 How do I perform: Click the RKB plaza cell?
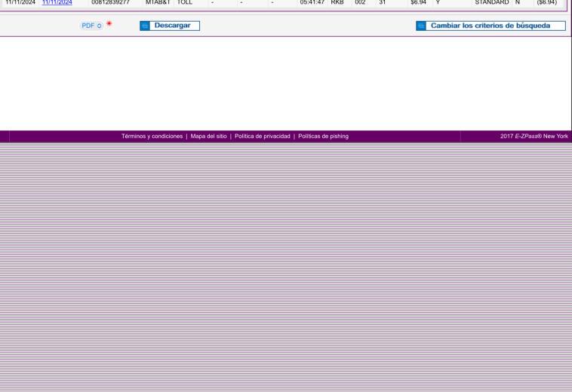click(x=337, y=3)
